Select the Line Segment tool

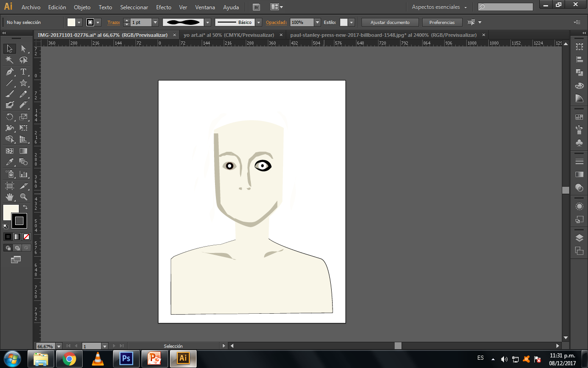9,83
